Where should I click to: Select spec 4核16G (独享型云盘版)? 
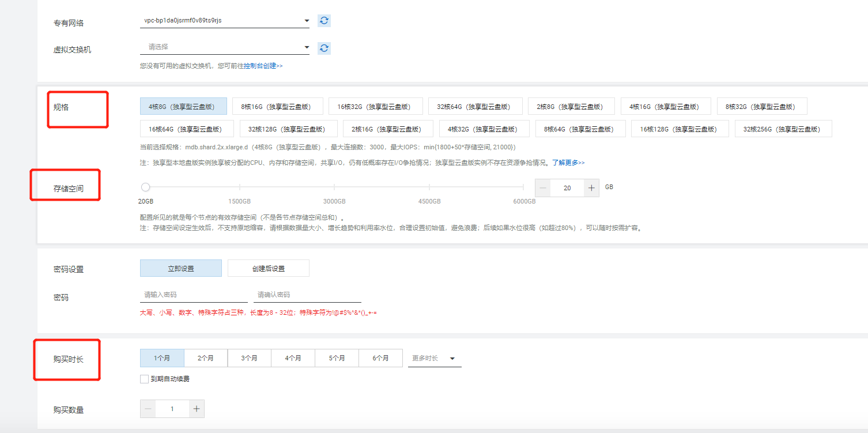(x=666, y=106)
